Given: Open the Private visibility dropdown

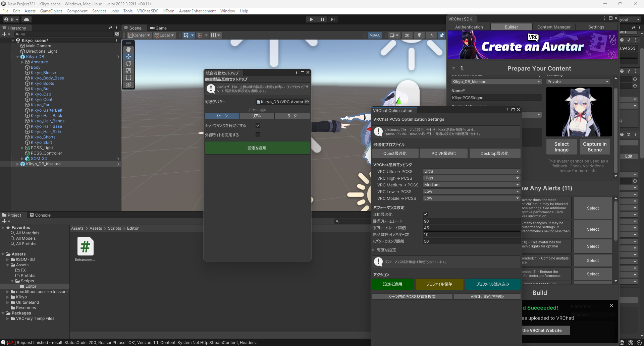Looking at the screenshot, I should [x=578, y=81].
